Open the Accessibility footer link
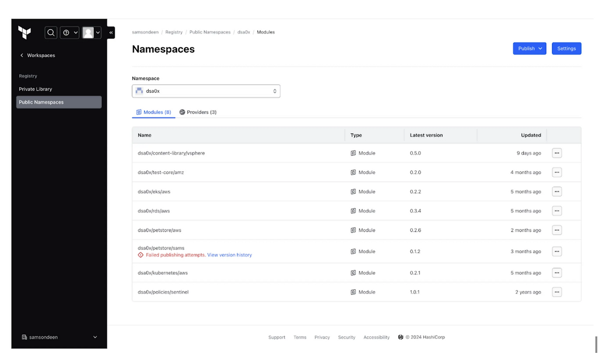Image resolution: width=601 pixels, height=364 pixels. pos(377,337)
